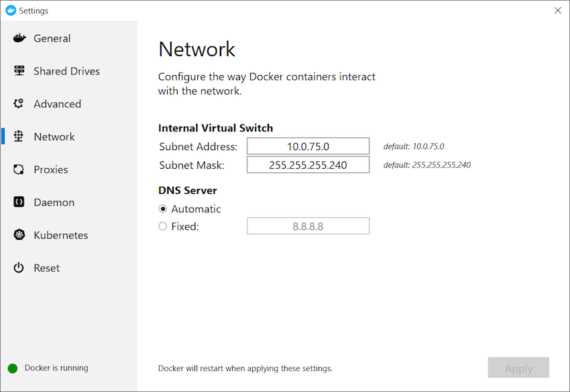Viewport: 570px width, 392px height.
Task: Close the Settings window
Action: coord(558,10)
